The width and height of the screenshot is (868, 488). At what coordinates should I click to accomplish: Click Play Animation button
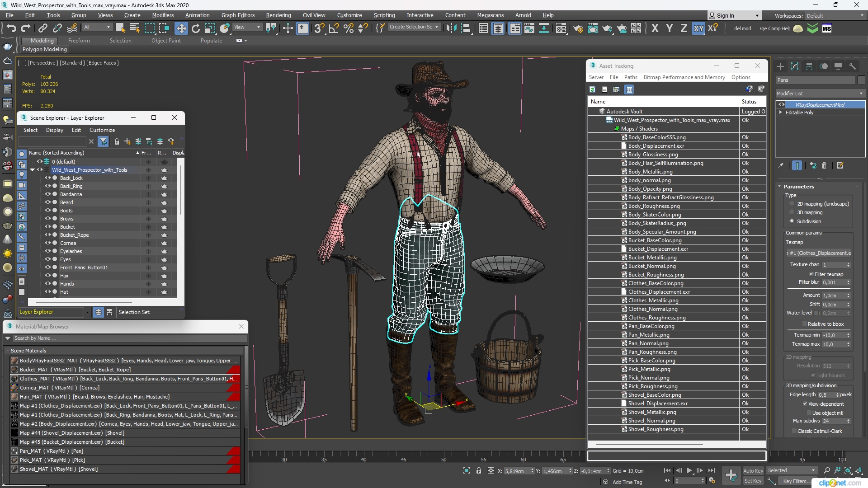coord(689,470)
